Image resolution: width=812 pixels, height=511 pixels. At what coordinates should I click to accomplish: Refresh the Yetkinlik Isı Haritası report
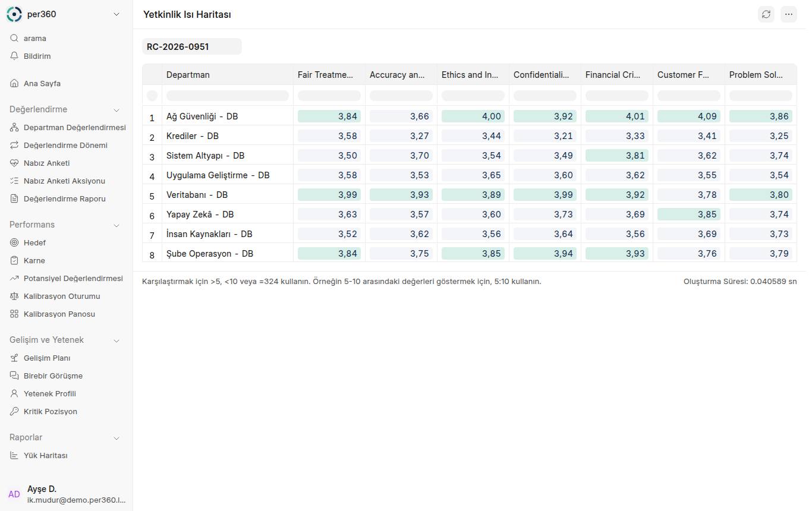click(x=766, y=14)
